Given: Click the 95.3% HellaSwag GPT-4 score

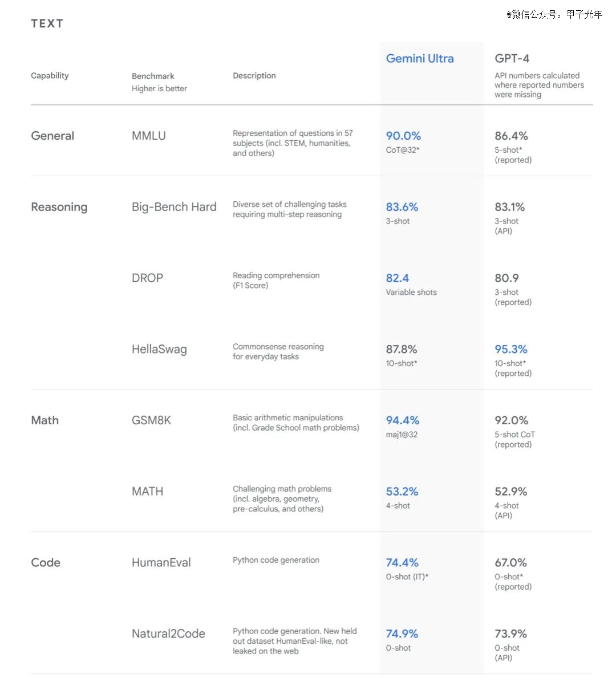Looking at the screenshot, I should tap(511, 349).
